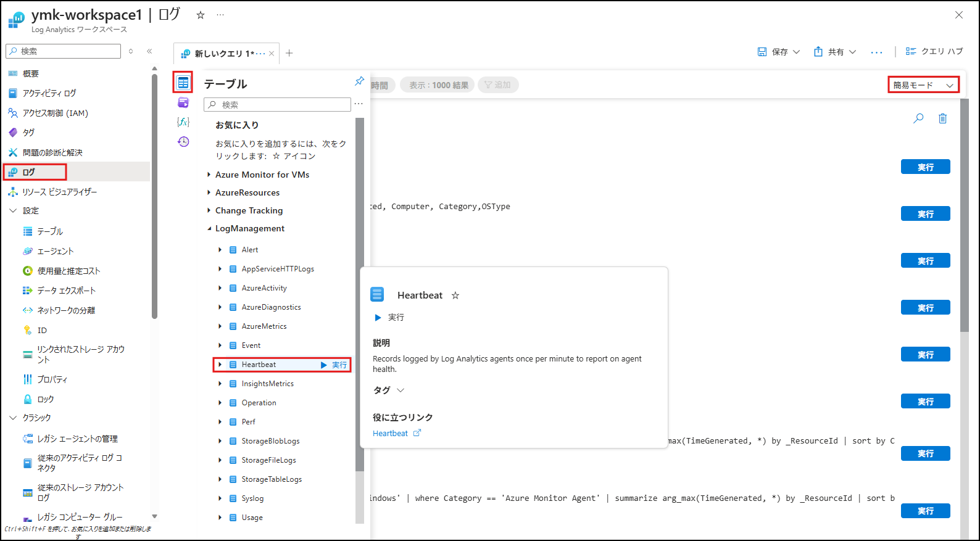Collapse the クラシック section
The height and width of the screenshot is (541, 980).
13,418
